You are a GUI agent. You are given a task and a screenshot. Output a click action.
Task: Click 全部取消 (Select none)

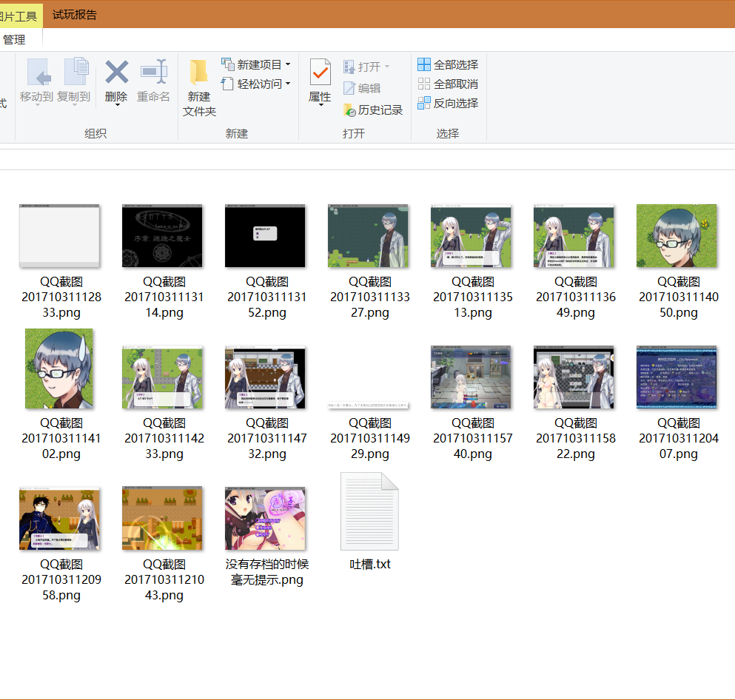tap(448, 84)
